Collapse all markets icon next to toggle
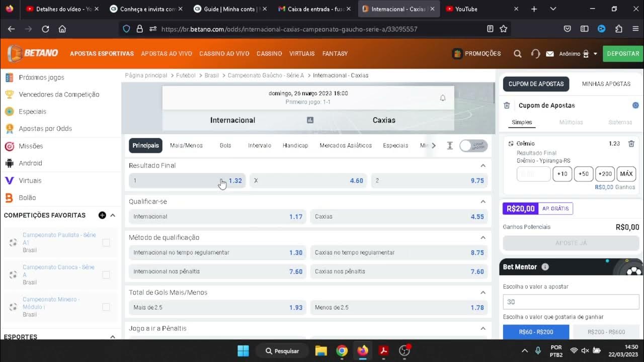The width and height of the screenshot is (644, 362). coord(450,145)
